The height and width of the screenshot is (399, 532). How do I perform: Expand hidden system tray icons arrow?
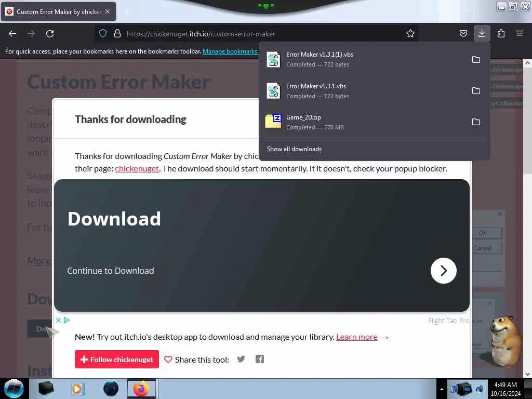pyautogui.click(x=442, y=389)
